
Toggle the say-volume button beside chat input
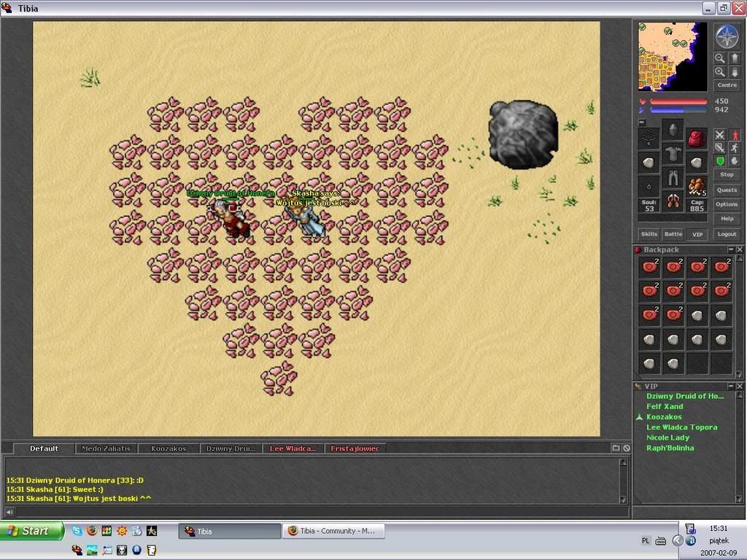[9, 513]
